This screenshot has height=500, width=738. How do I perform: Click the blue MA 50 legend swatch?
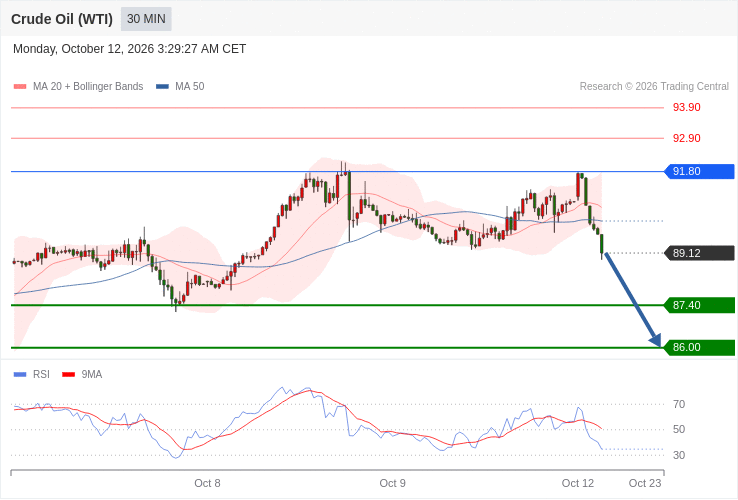tap(162, 87)
